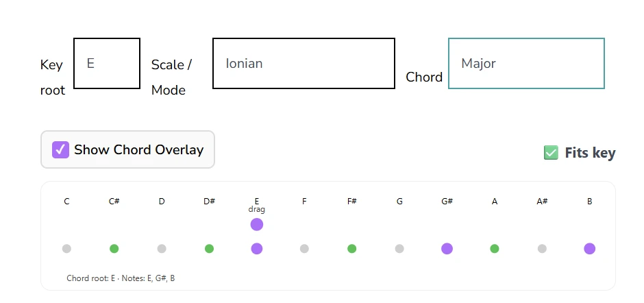Open the Key root dropdown showing E
Image resolution: width=644 pixels, height=303 pixels.
pos(107,64)
